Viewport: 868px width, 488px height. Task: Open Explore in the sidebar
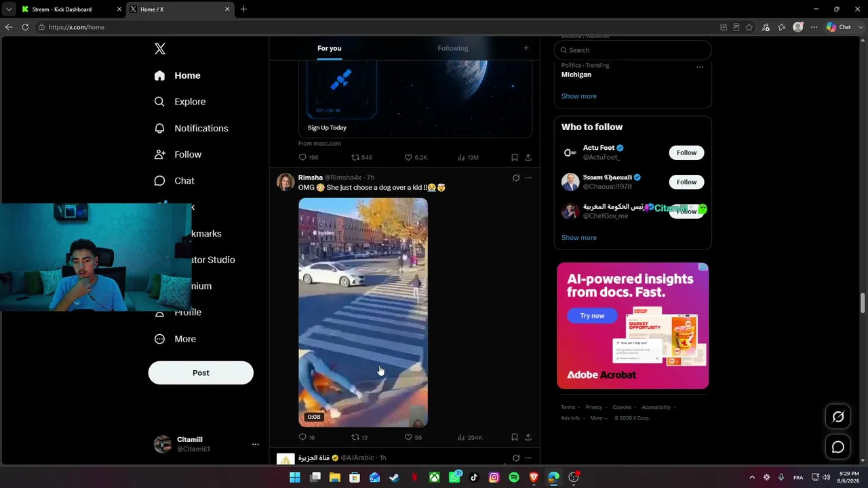(x=180, y=102)
